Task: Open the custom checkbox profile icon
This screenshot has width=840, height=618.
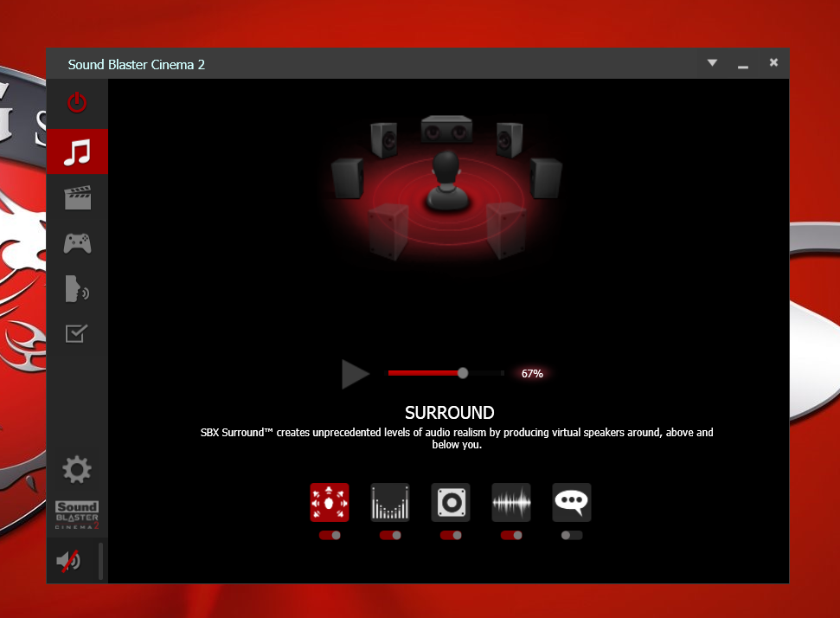Action: tap(76, 333)
